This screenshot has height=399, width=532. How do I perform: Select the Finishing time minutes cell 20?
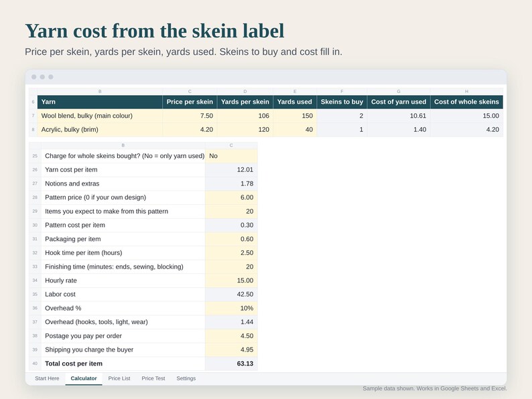(231, 267)
